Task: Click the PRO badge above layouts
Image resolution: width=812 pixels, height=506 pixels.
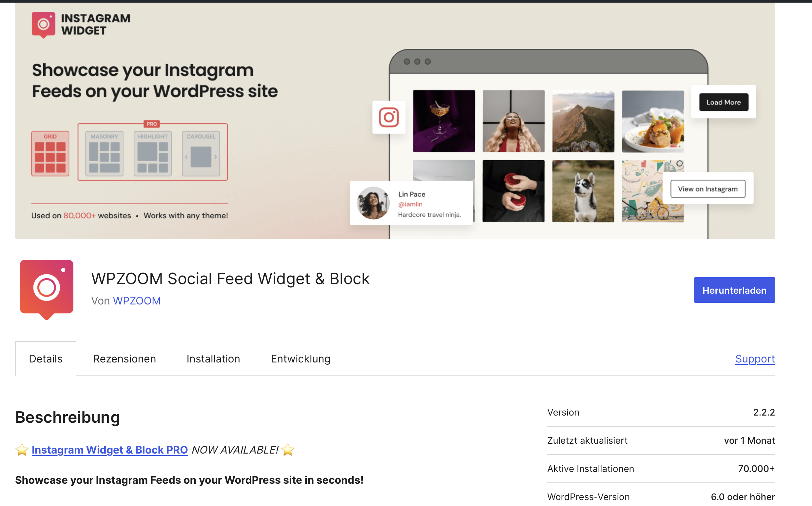Action: (x=152, y=124)
